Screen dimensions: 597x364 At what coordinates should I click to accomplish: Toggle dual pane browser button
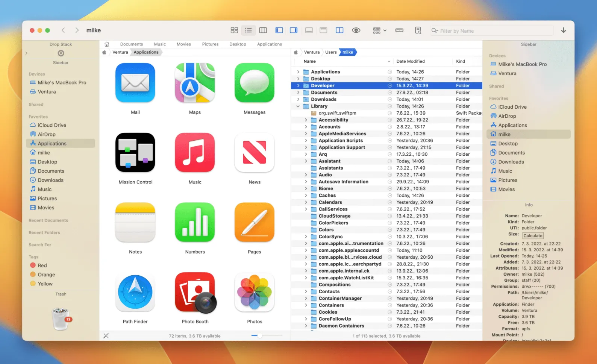point(339,30)
